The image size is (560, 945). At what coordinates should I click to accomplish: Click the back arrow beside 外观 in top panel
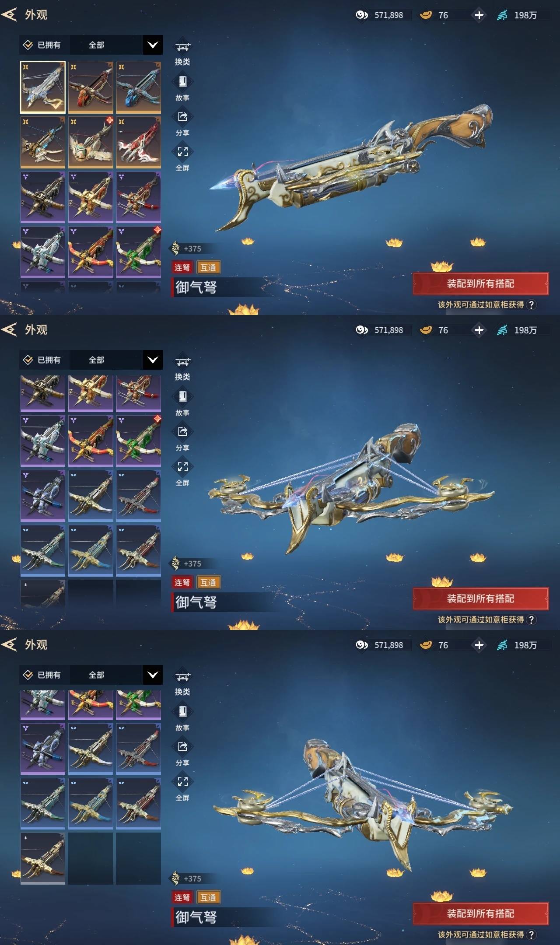[x=9, y=14]
